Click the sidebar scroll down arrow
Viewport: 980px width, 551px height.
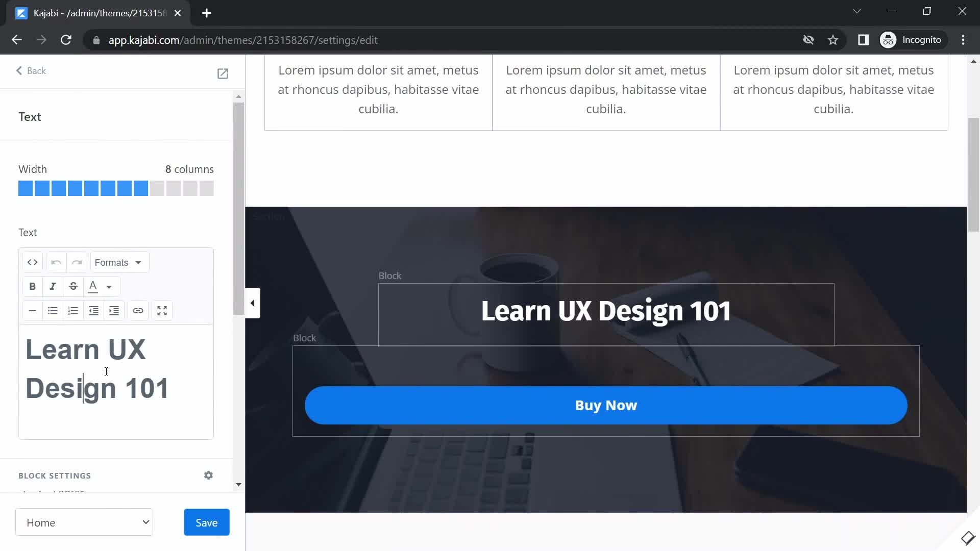pyautogui.click(x=238, y=485)
